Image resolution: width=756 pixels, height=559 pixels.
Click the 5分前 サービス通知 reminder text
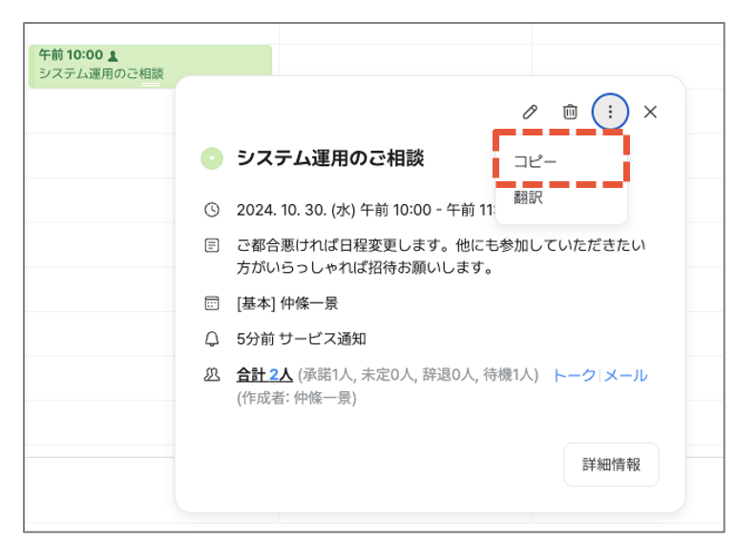coord(302,339)
